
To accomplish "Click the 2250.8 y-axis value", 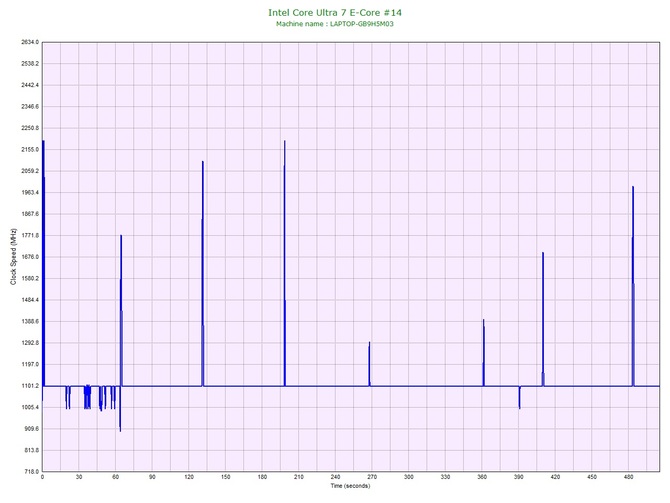I will pyautogui.click(x=30, y=128).
